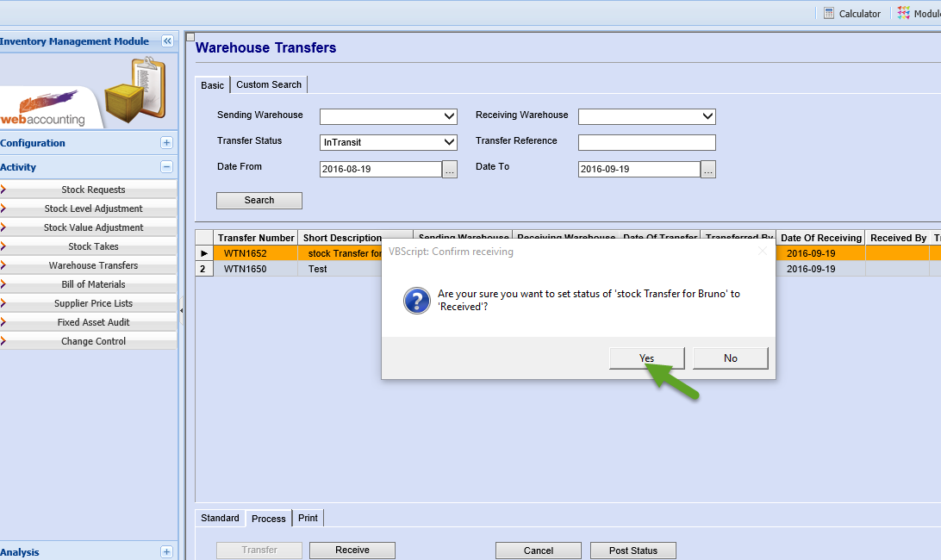Expand the Analysis section

(166, 552)
